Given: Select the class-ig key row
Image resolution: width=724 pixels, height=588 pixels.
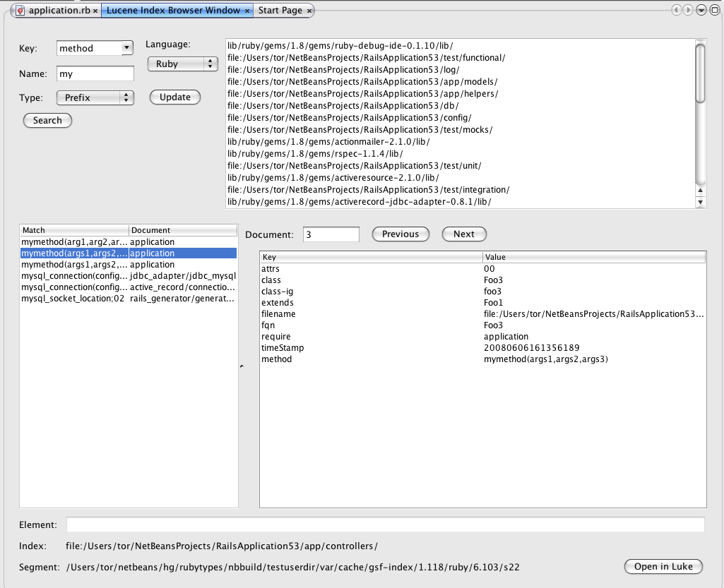Looking at the screenshot, I should 482,292.
